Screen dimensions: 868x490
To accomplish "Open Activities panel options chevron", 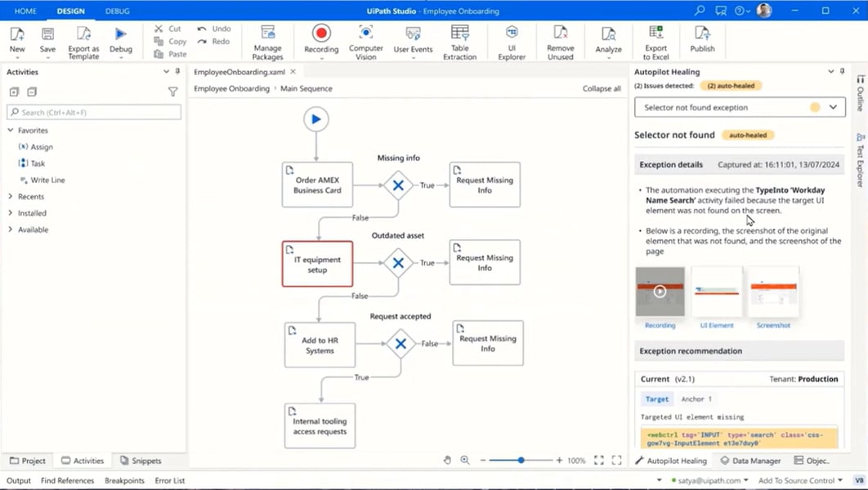I will click(x=166, y=71).
